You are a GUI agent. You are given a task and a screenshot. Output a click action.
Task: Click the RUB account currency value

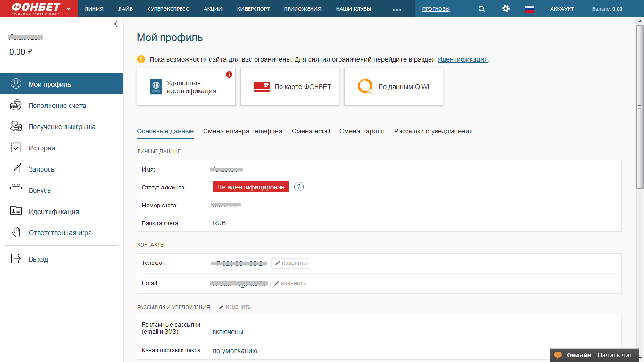click(x=219, y=223)
